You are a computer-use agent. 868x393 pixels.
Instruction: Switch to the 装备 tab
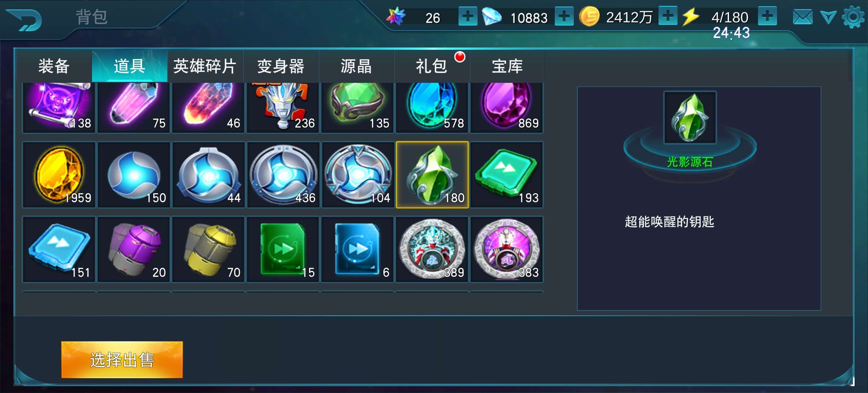tap(54, 66)
